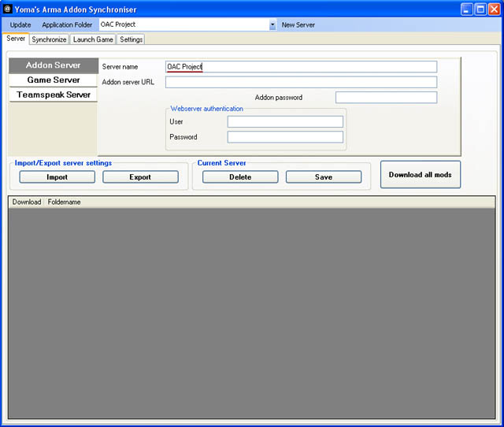This screenshot has height=427, width=504.
Task: Click New Server in the toolbar
Action: tap(298, 25)
